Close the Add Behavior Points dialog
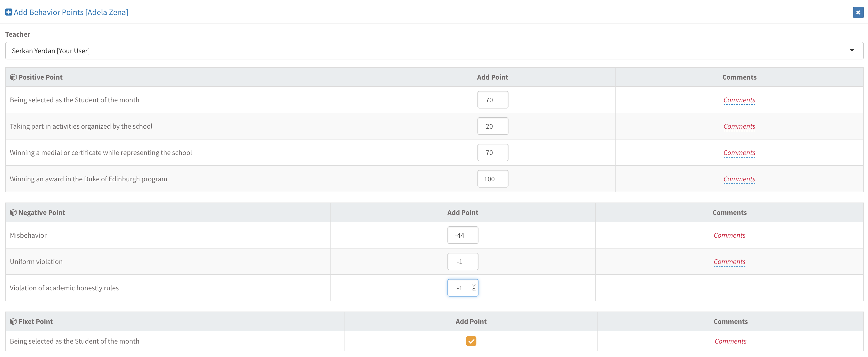The width and height of the screenshot is (868, 357). 858,12
